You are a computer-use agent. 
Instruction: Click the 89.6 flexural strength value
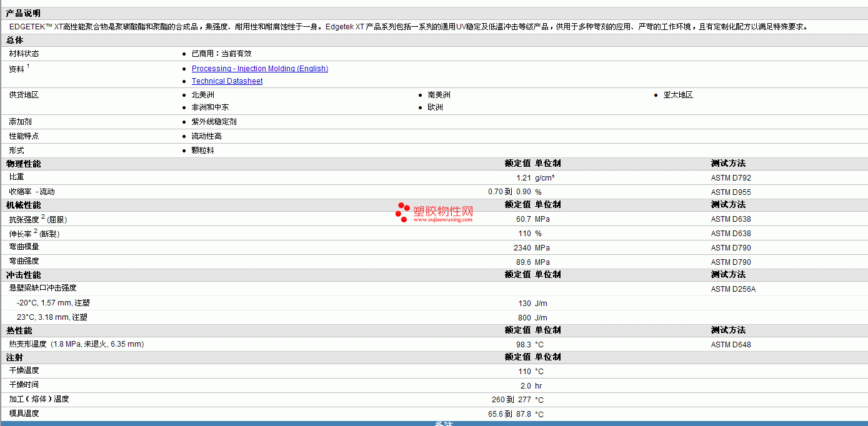[524, 262]
